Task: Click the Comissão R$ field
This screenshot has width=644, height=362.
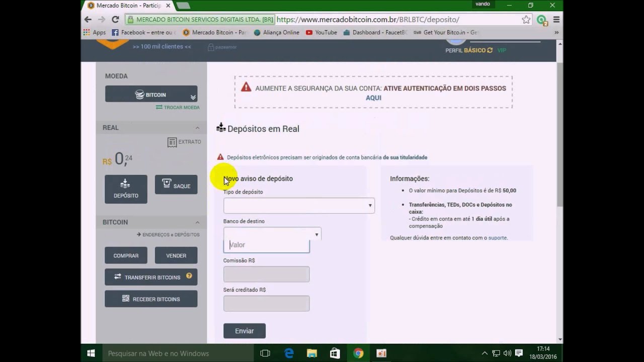Action: (x=266, y=274)
